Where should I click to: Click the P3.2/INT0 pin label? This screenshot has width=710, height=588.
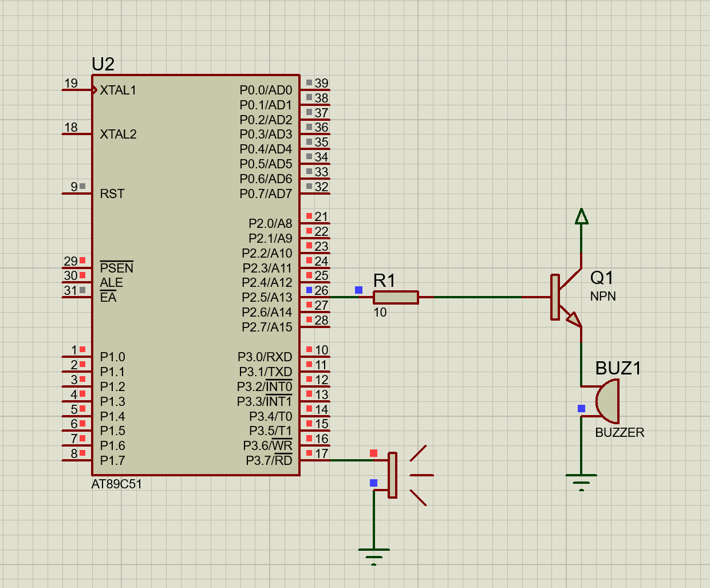pos(265,387)
